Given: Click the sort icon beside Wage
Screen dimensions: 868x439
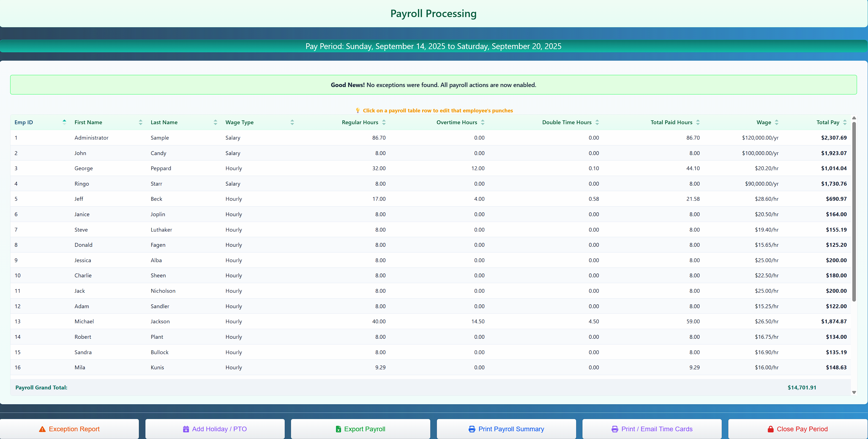Looking at the screenshot, I should [x=776, y=122].
